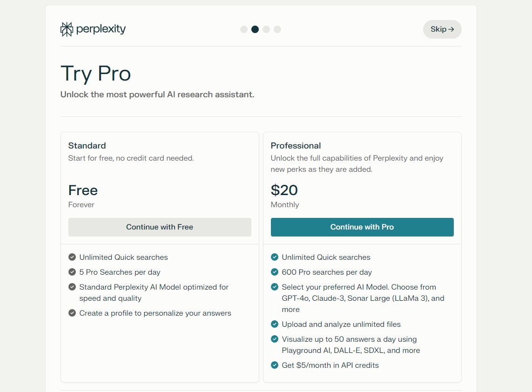Go to fourth onboarding step dot

point(277,29)
